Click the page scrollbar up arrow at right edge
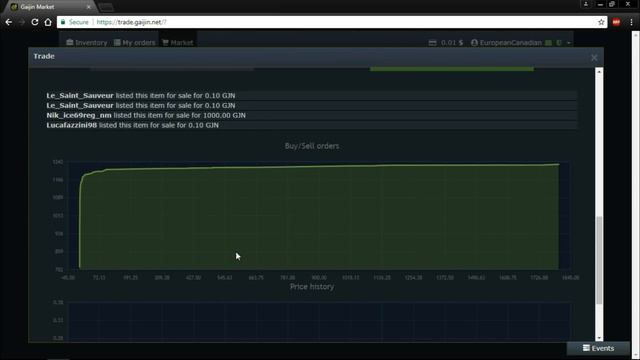640x360 pixels. coord(636,34)
